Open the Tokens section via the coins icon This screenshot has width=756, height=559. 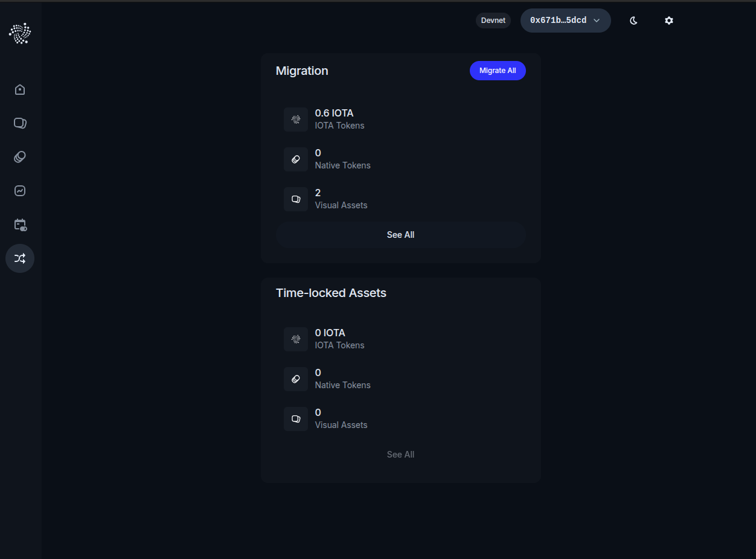click(x=19, y=156)
